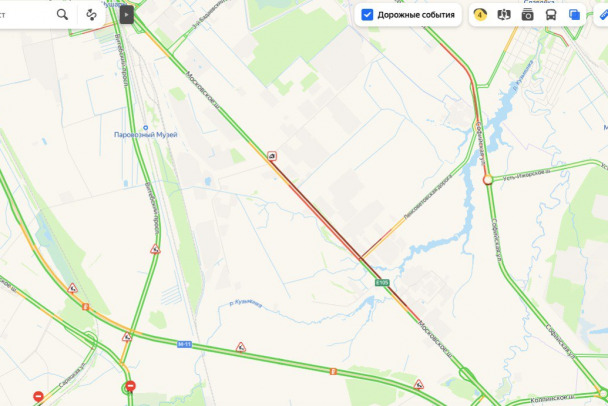The image size is (608, 406).
Task: Click the red circle marker at Усть-Ижорское шоссе
Action: (x=487, y=180)
